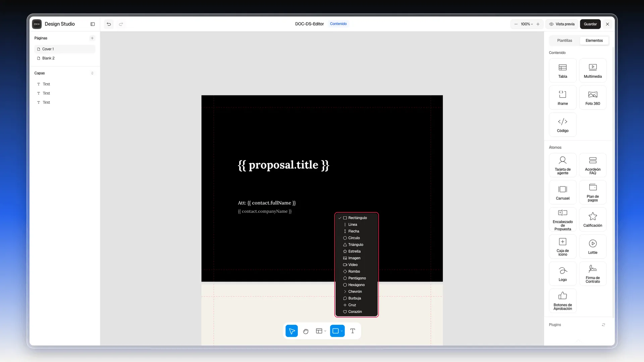This screenshot has height=362, width=644.
Task: Open Vista previa preview
Action: click(562, 24)
